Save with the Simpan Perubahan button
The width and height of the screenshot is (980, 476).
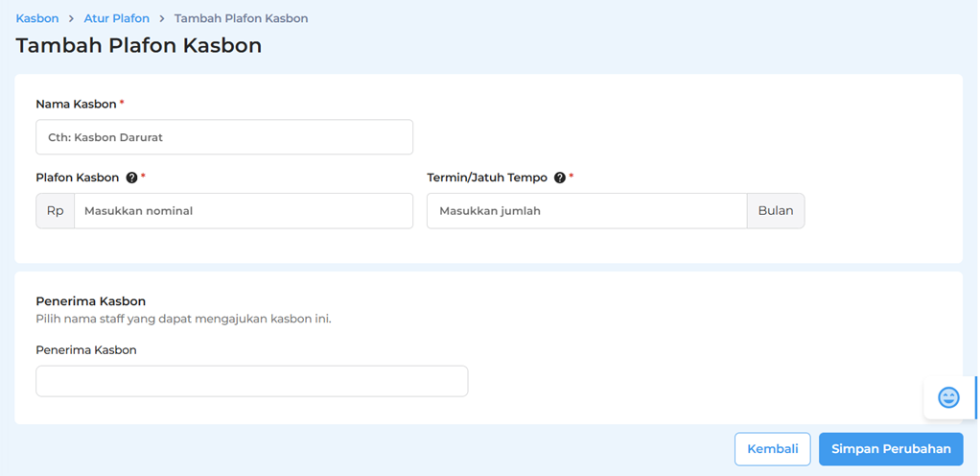[891, 449]
